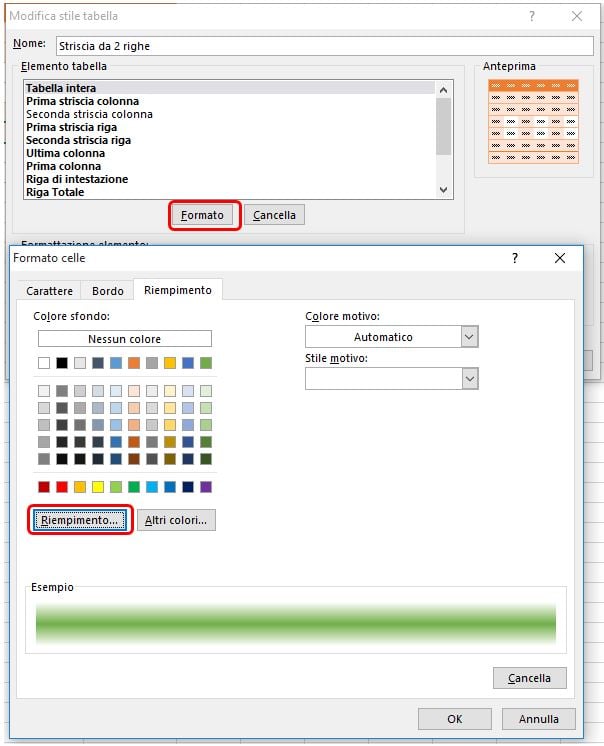Confirm with the OK button

click(x=455, y=718)
